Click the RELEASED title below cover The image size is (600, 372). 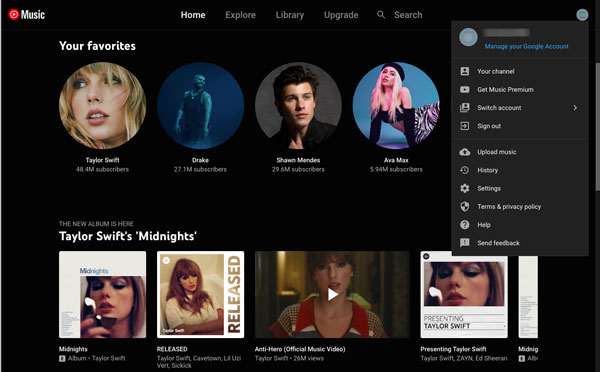(172, 349)
